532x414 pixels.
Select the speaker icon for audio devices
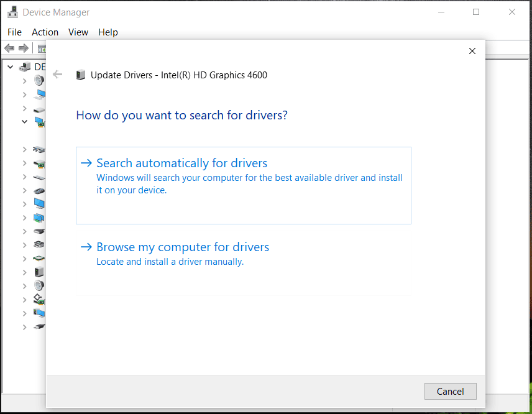(x=39, y=81)
